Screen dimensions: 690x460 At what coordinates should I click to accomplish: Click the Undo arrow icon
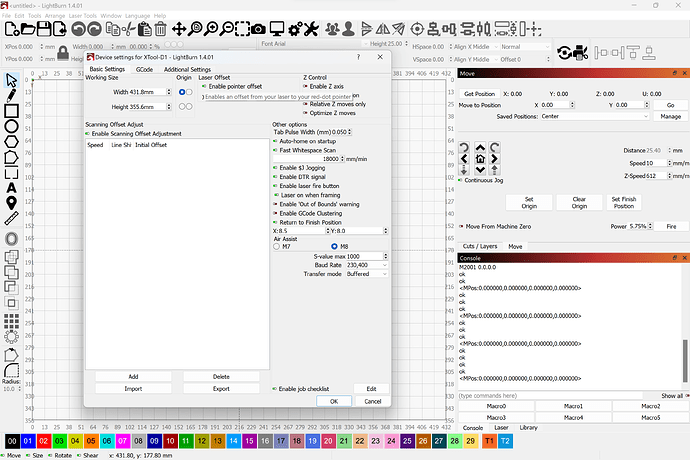click(x=78, y=29)
